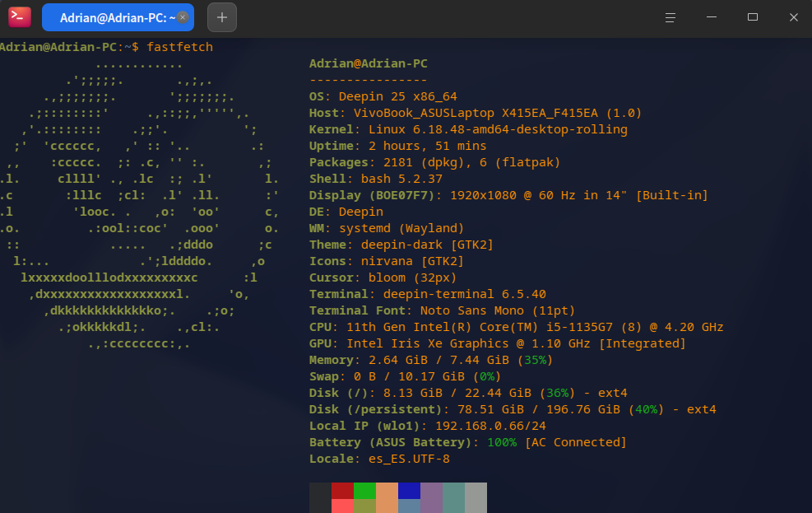This screenshot has width=812, height=513.
Task: Close the terminal window
Action: (x=793, y=17)
